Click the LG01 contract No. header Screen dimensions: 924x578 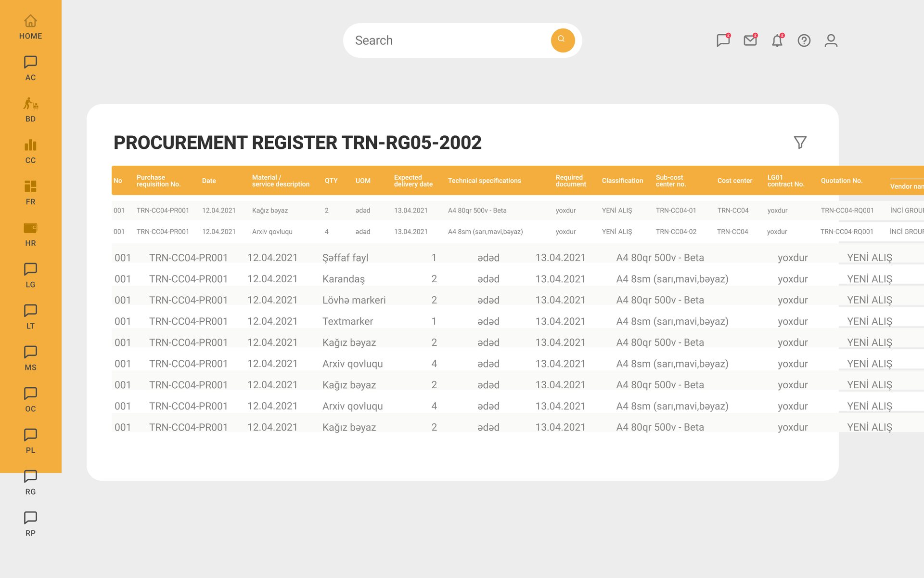click(x=785, y=181)
